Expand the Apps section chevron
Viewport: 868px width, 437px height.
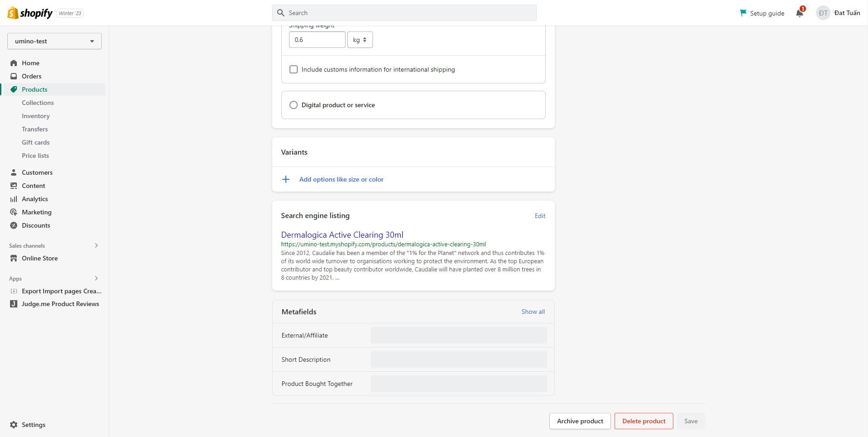tap(96, 278)
